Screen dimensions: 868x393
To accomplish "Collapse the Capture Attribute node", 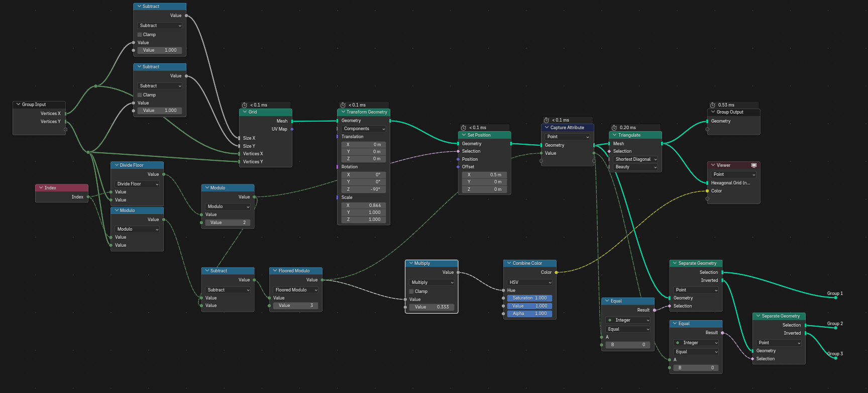I will tap(547, 128).
